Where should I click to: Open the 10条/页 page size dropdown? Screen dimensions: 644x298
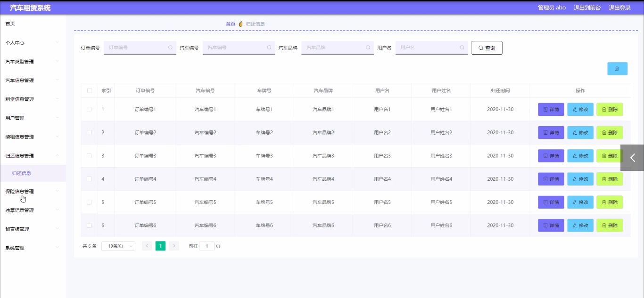[x=118, y=246]
